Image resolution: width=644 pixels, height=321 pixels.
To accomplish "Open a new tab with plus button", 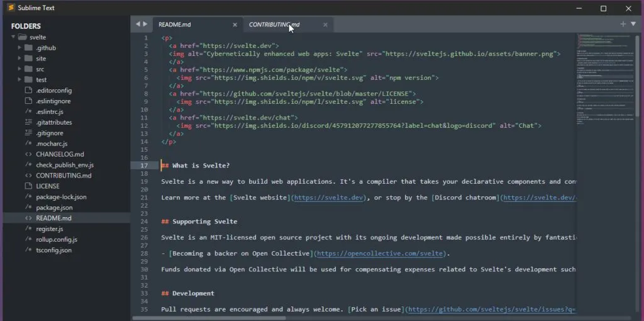I will click(623, 25).
